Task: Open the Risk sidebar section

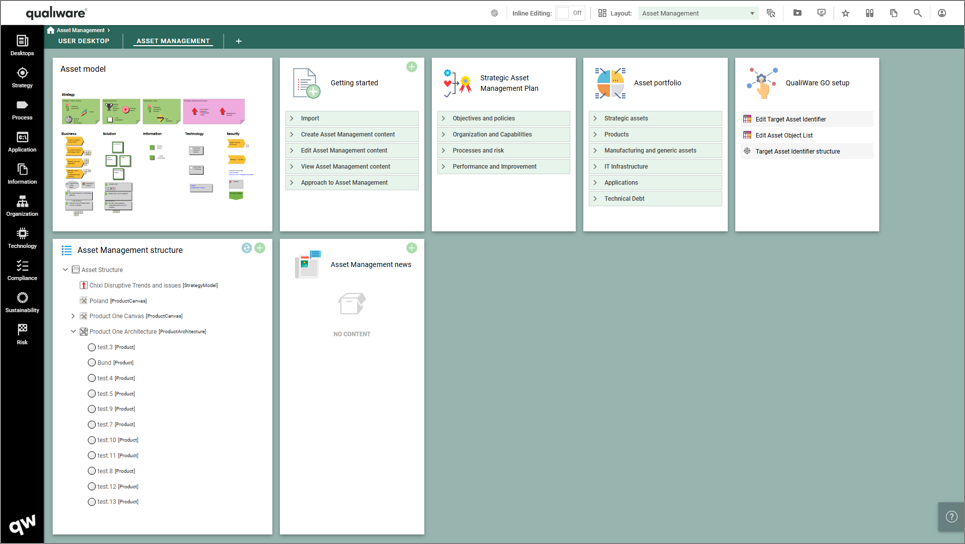Action: pos(22,334)
